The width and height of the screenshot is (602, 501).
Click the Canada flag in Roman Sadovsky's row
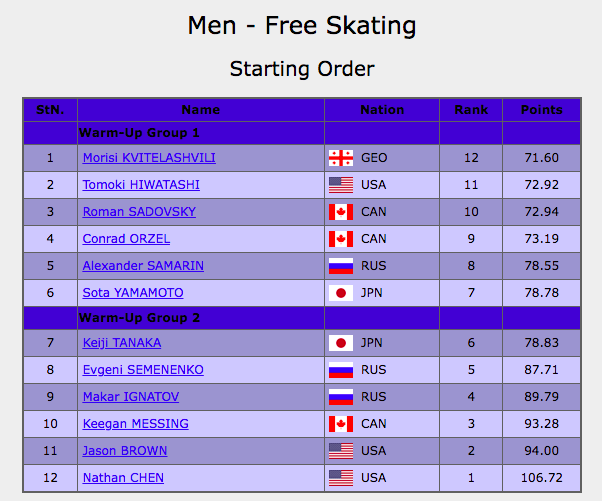[x=341, y=212]
